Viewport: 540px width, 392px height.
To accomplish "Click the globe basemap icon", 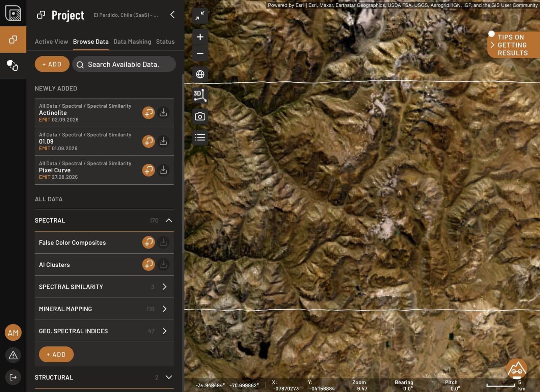I will 200,74.
